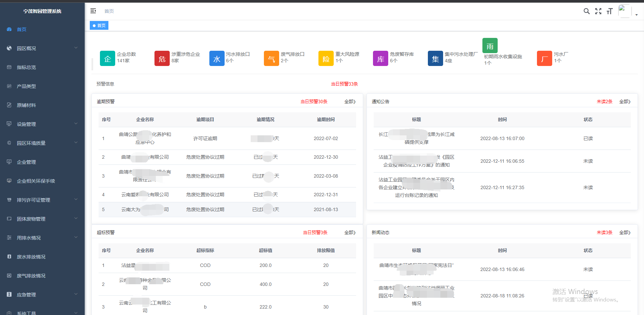644x315 pixels.
Task: Toggle fullscreen mode icon
Action: tap(598, 11)
